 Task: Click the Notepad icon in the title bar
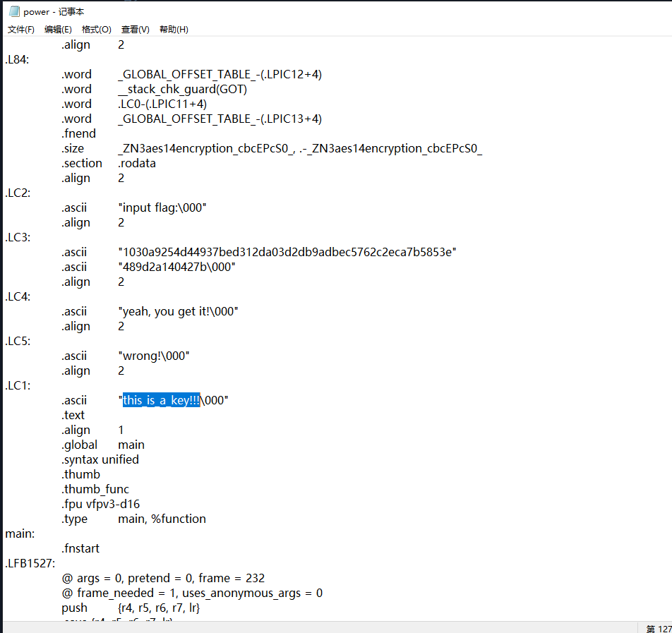click(14, 11)
